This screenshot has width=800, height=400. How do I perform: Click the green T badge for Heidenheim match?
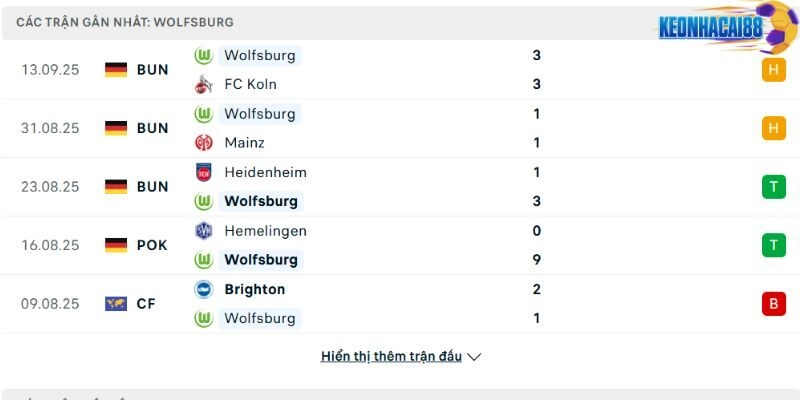773,186
